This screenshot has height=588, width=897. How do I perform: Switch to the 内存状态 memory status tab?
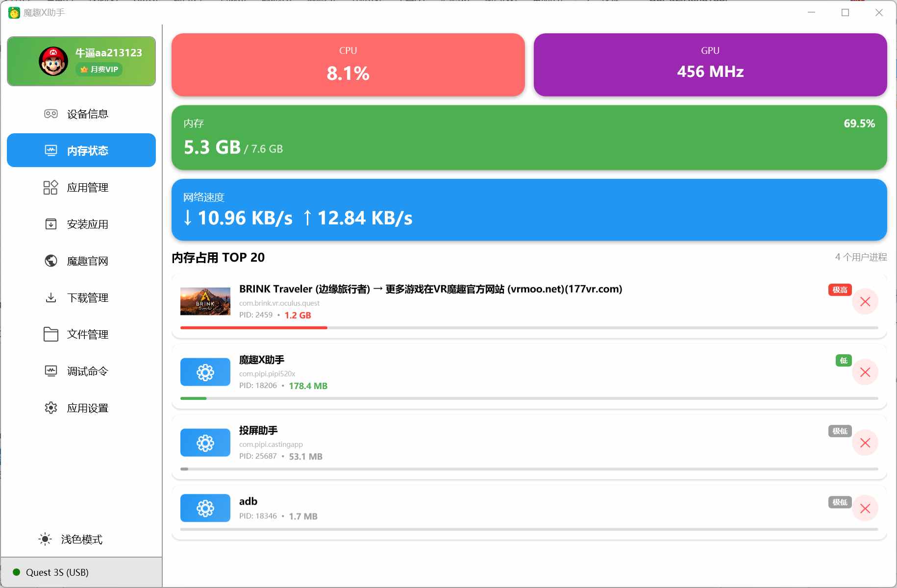[x=81, y=150]
